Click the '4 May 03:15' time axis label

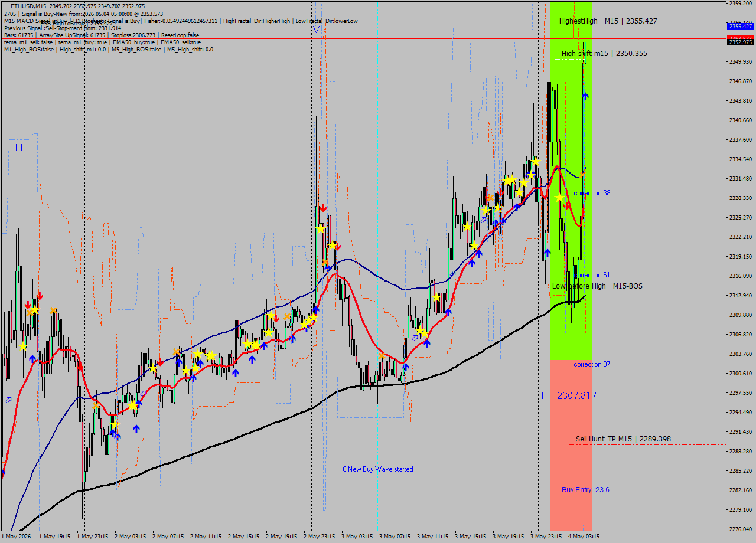pos(584,537)
